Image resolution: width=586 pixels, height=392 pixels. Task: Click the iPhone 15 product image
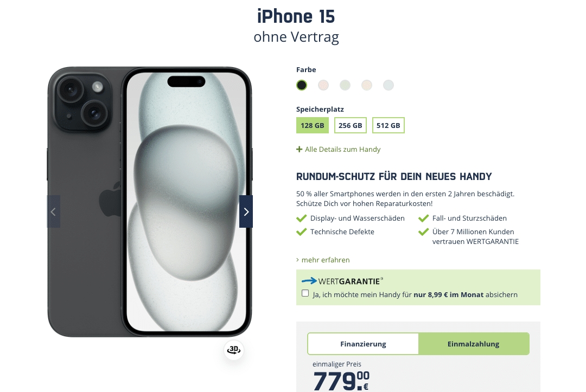coord(150,202)
